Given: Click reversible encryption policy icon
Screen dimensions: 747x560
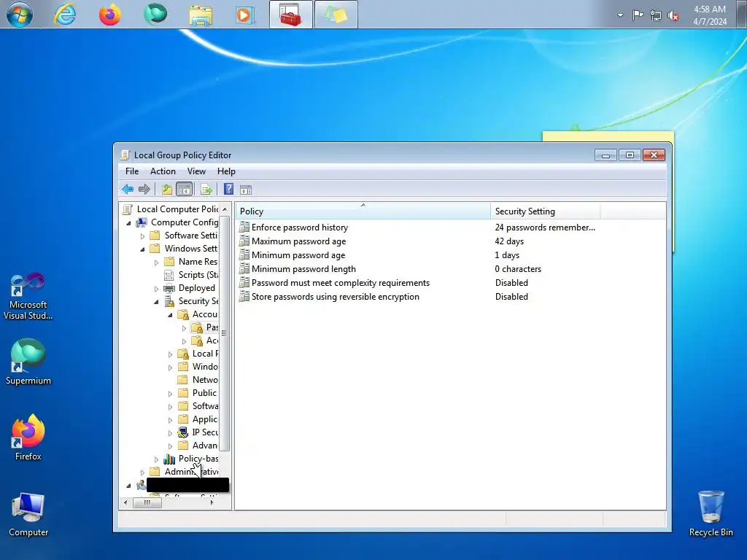Looking at the screenshot, I should click(x=244, y=296).
